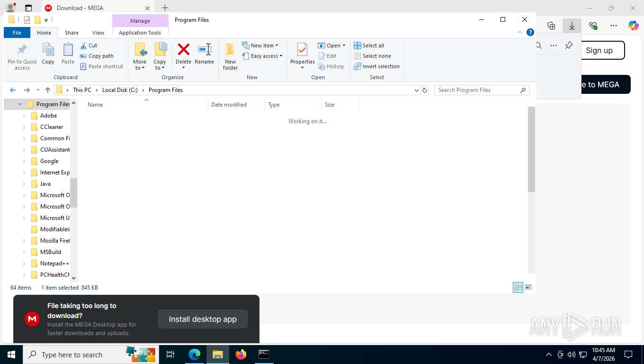The image size is (644, 364).
Task: Copy path of the selected item
Action: [97, 56]
